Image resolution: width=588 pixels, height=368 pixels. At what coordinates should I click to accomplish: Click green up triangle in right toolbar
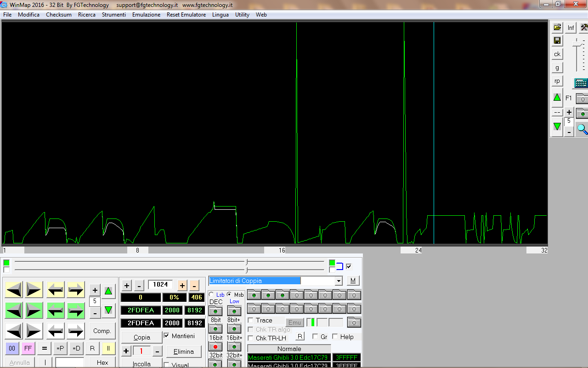[x=557, y=98]
